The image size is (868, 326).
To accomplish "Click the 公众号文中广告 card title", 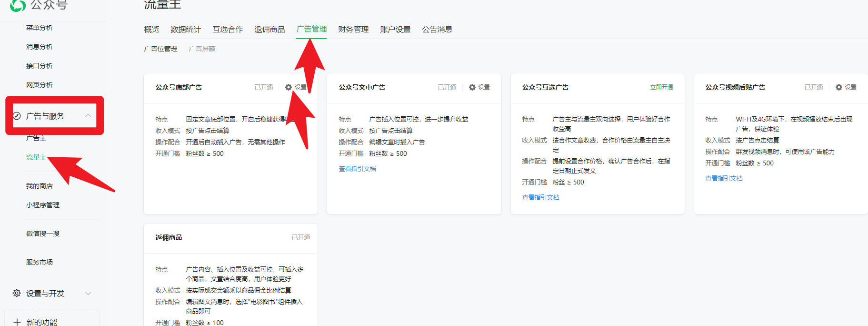I will (362, 87).
